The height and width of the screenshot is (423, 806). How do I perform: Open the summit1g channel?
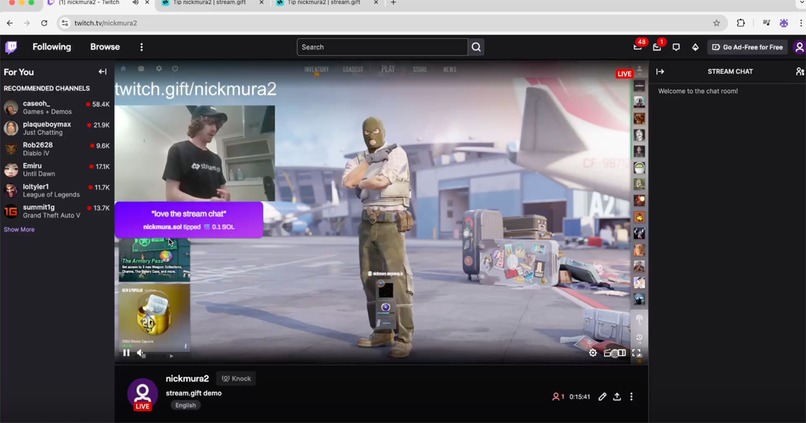[x=57, y=211]
